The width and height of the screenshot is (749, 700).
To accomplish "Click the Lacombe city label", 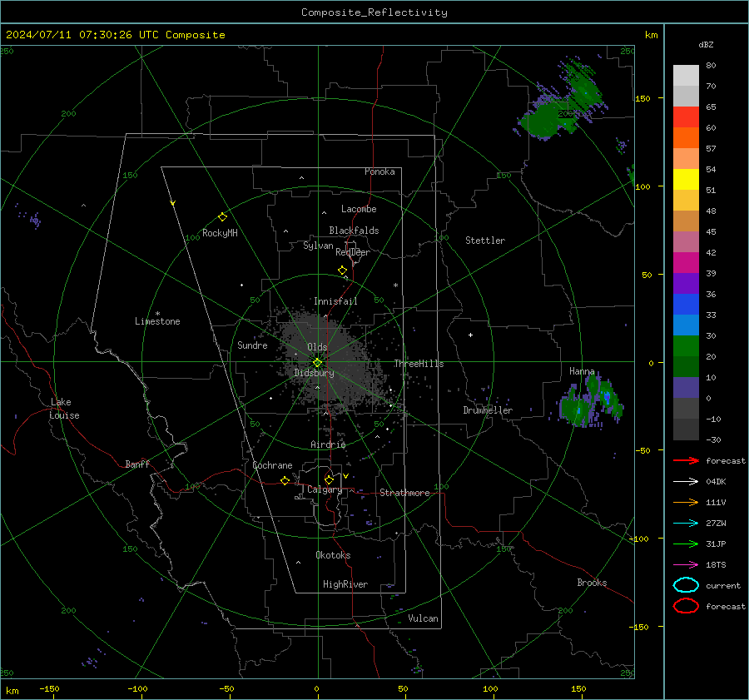I will pos(359,209).
